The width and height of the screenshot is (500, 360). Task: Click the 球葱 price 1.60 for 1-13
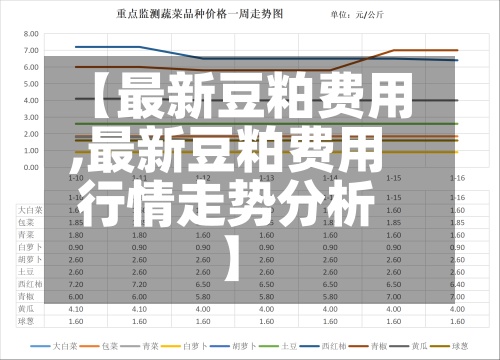coord(266,321)
